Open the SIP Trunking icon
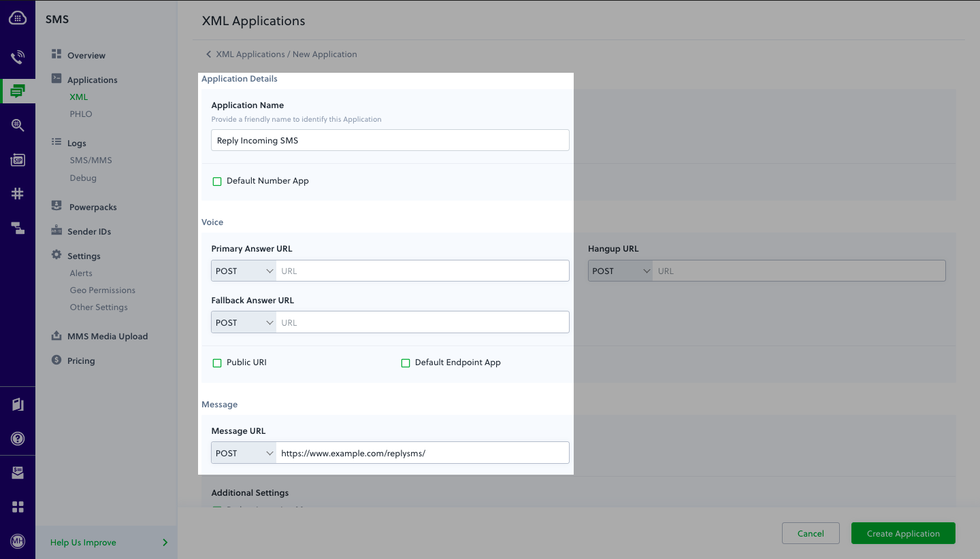 click(x=17, y=160)
